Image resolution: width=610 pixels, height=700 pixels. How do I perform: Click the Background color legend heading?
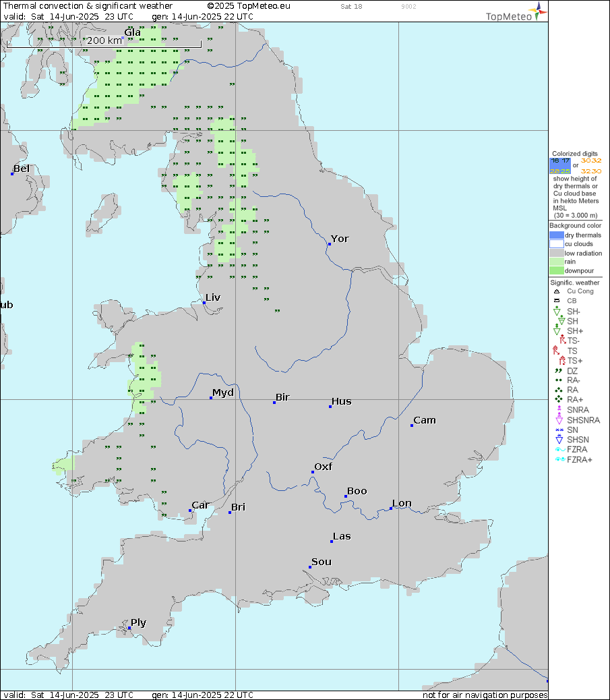(x=576, y=225)
